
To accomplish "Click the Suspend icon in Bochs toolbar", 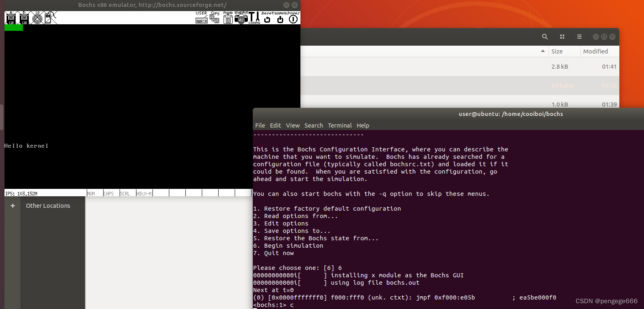I will pyautogui.click(x=280, y=18).
